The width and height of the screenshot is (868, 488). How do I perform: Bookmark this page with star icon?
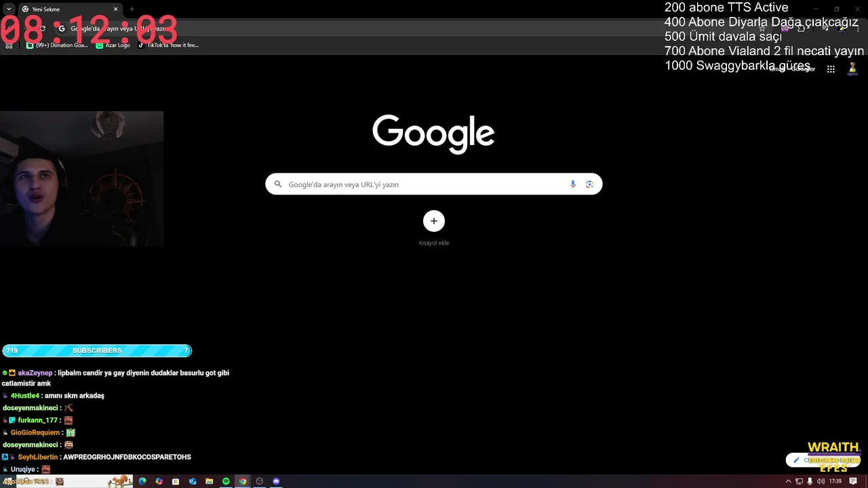pyautogui.click(x=763, y=28)
